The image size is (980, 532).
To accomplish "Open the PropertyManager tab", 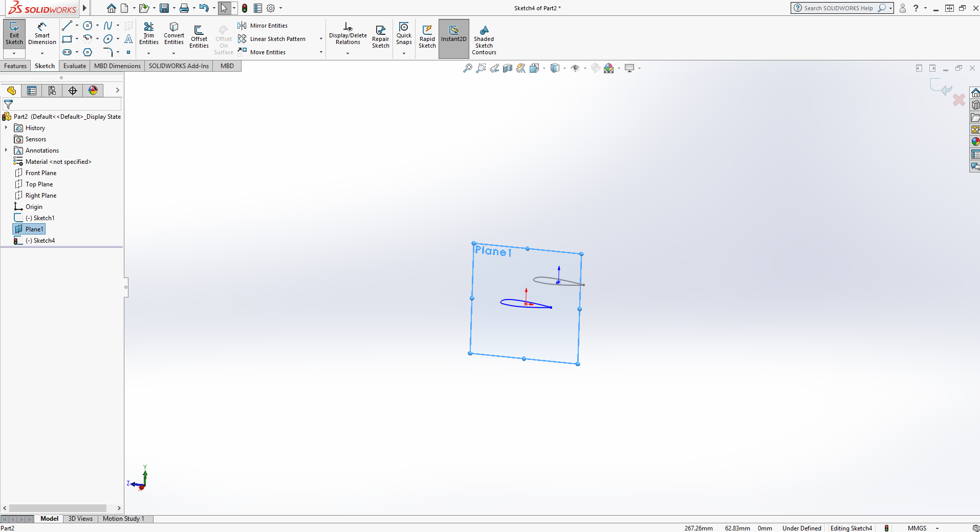I will coord(32,91).
